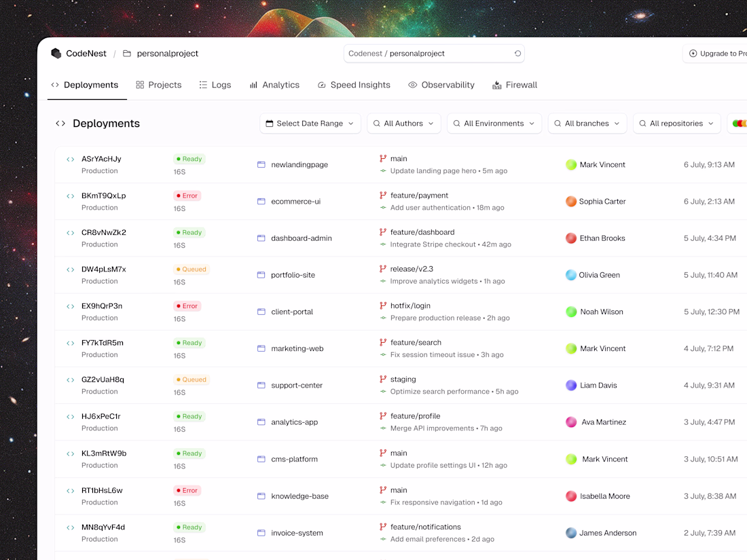Switch to the Projects tab
This screenshot has width=747, height=560.
click(159, 85)
